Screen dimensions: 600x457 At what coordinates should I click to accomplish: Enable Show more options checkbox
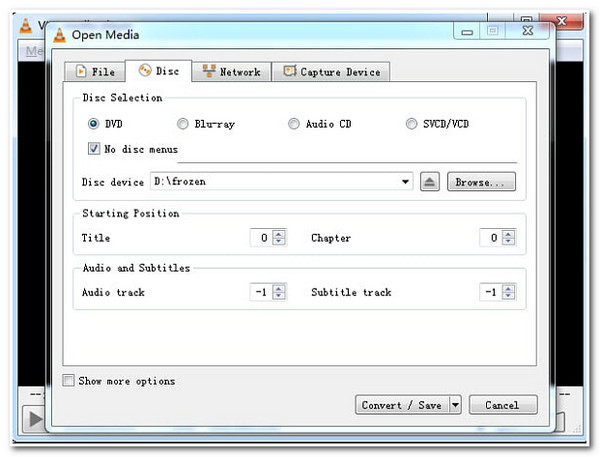point(68,380)
